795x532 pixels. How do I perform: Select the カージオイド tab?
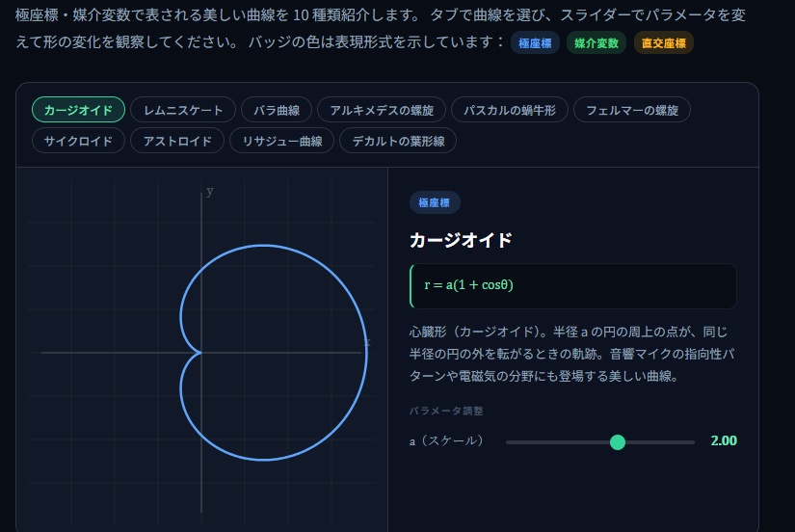pyautogui.click(x=78, y=110)
